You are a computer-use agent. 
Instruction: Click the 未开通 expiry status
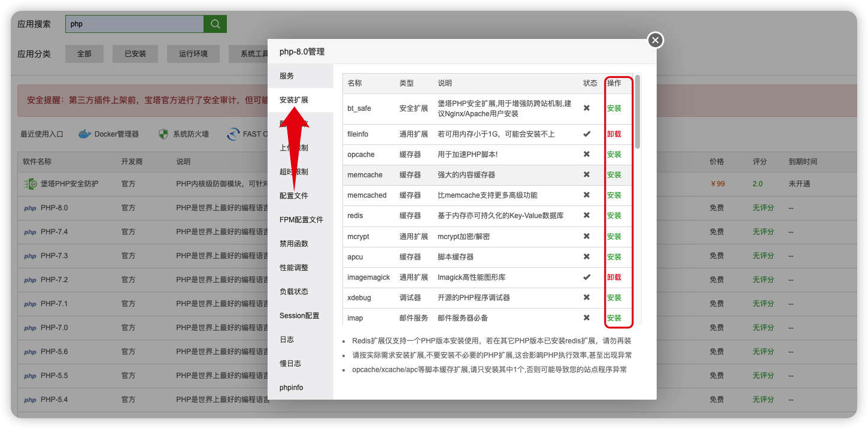click(800, 184)
